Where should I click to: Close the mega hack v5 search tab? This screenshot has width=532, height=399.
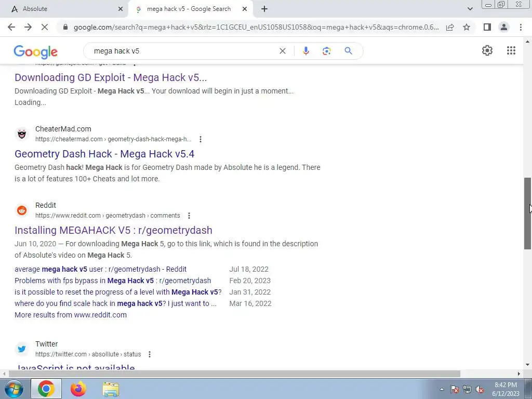pos(245,9)
